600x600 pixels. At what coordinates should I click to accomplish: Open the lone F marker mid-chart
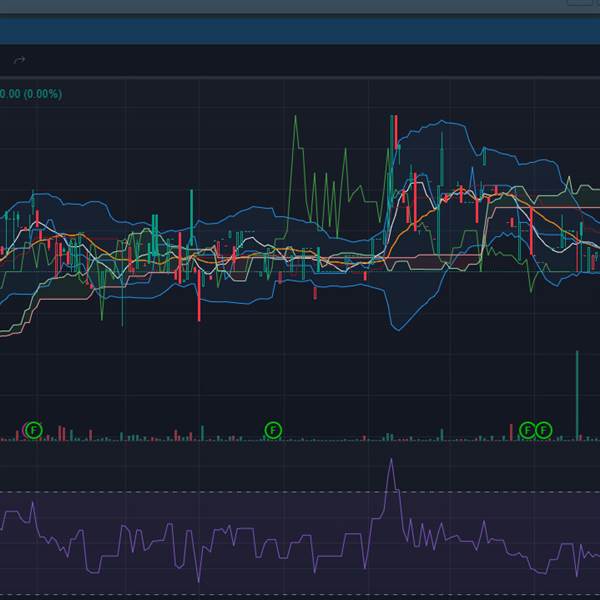pos(273,430)
